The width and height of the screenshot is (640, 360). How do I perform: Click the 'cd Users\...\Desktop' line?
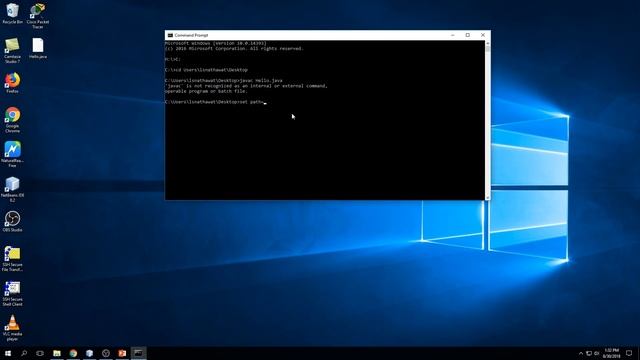coord(206,70)
